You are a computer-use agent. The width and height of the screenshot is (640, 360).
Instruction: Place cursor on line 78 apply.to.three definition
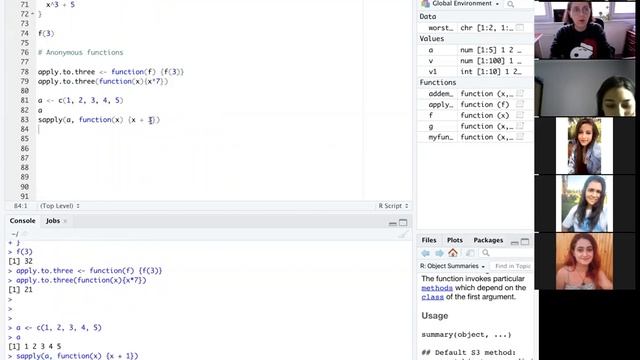coord(111,72)
